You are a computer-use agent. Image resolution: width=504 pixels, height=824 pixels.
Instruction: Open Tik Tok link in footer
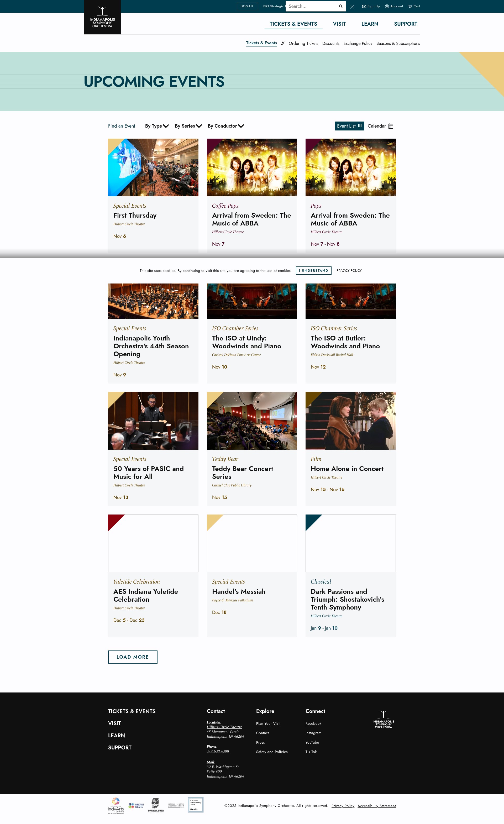tap(311, 752)
